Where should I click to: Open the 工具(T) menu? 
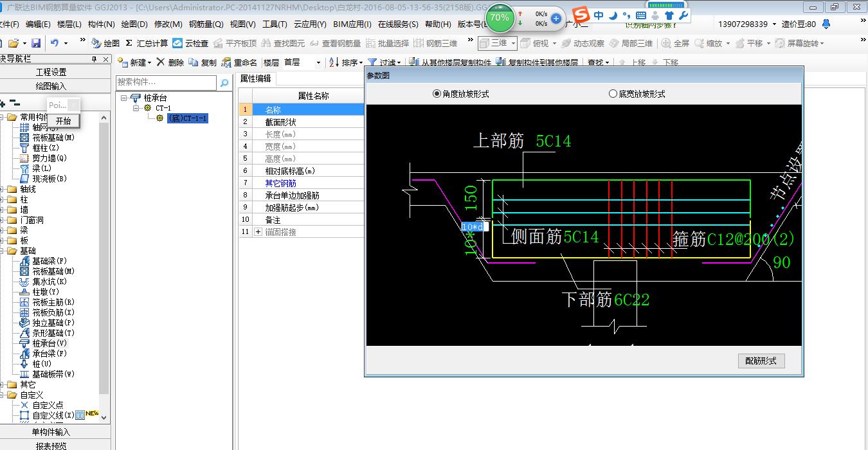click(275, 24)
